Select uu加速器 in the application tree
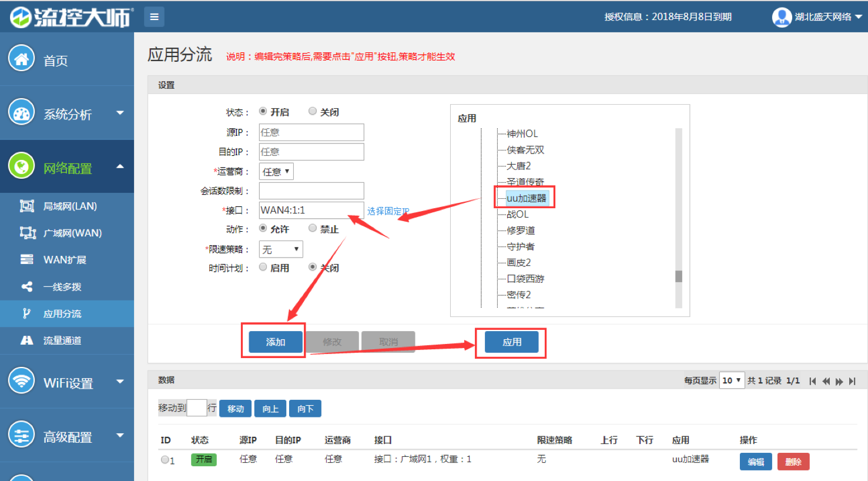 click(x=527, y=198)
